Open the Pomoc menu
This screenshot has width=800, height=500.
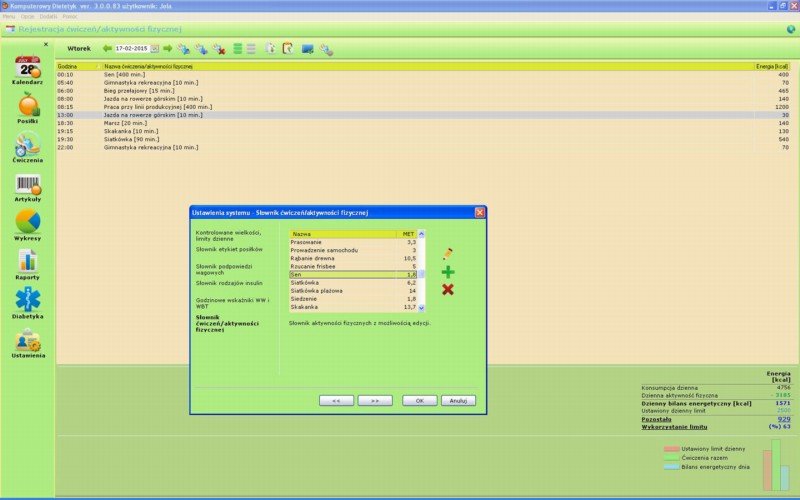pyautogui.click(x=69, y=17)
